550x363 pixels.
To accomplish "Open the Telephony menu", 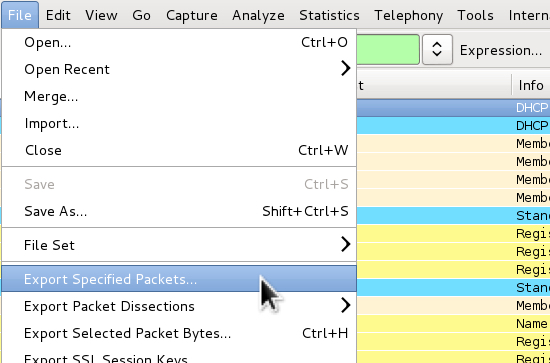I will coord(408,15).
